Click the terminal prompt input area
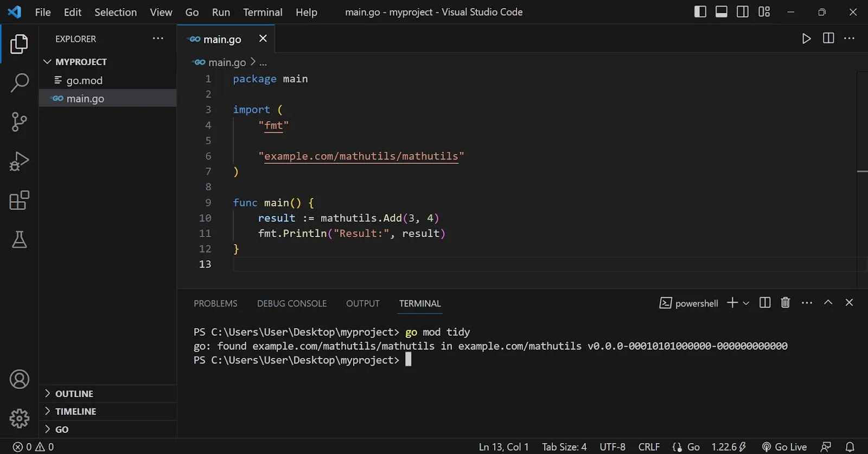Viewport: 868px width, 454px height. point(409,360)
